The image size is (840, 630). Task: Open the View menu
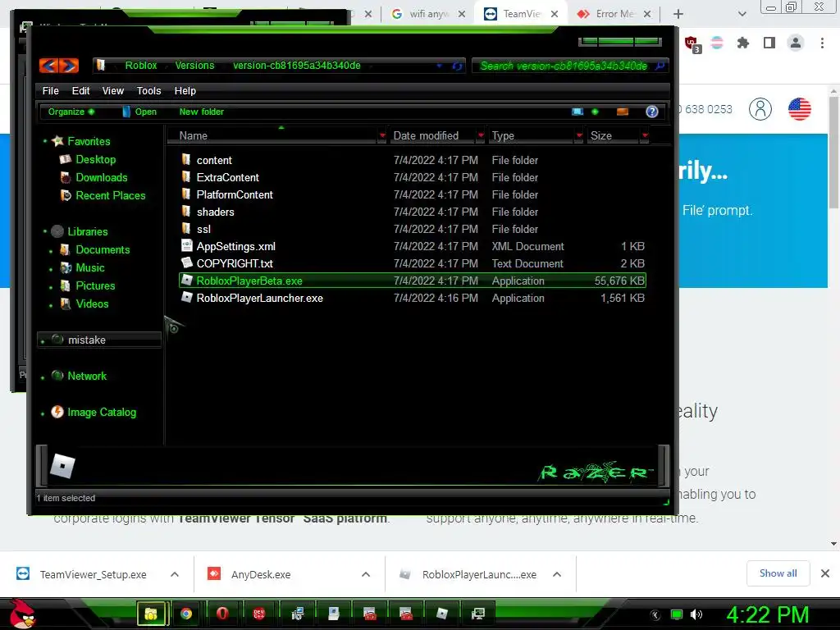pyautogui.click(x=113, y=90)
